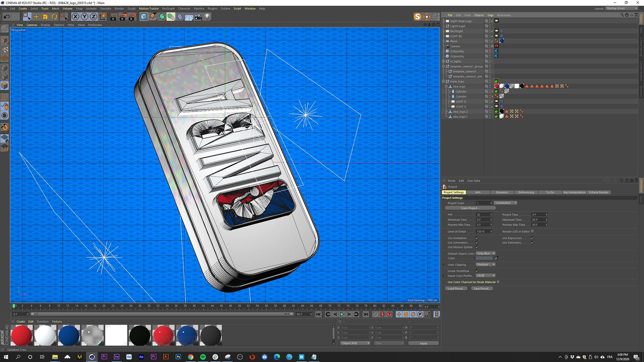
Task: Open the View Clipping dropdown
Action: (x=485, y=264)
